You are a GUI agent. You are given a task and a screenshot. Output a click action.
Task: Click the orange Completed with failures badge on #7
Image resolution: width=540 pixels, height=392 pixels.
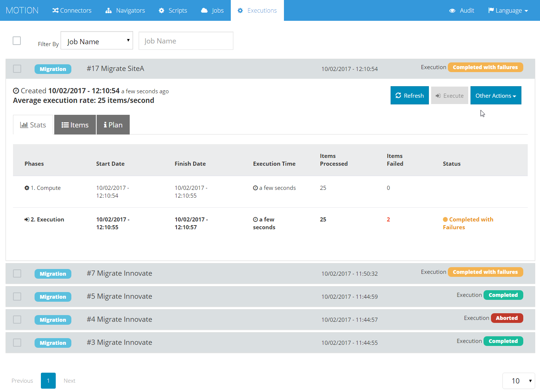coord(485,272)
